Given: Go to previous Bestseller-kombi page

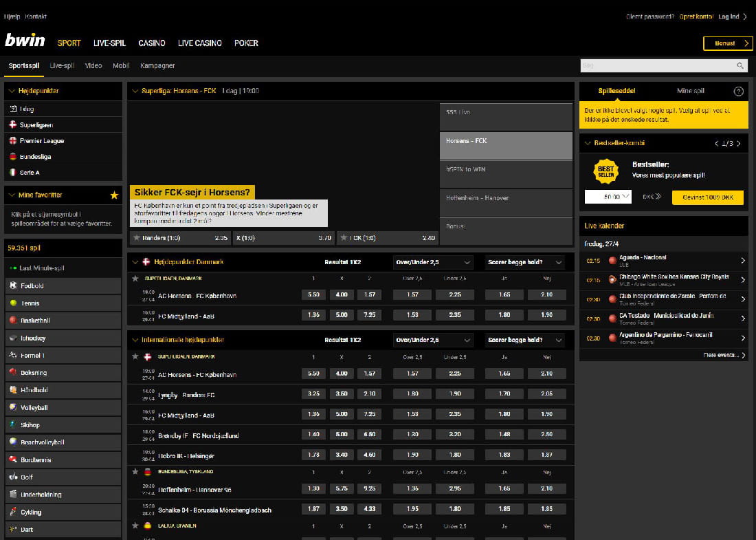Looking at the screenshot, I should pos(717,143).
